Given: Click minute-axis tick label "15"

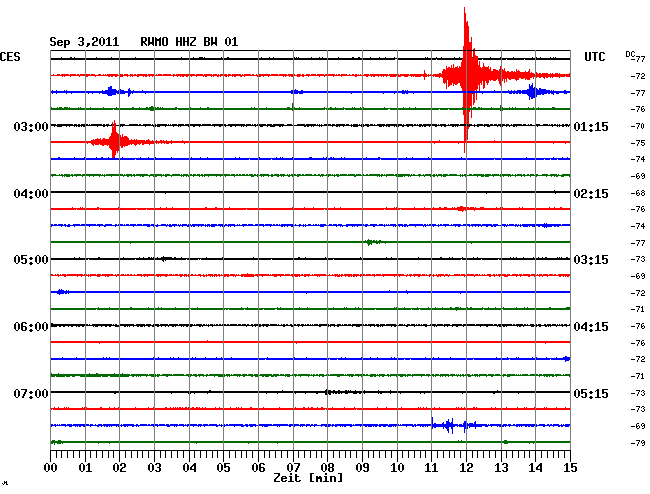Looking at the screenshot, I should (x=570, y=468).
